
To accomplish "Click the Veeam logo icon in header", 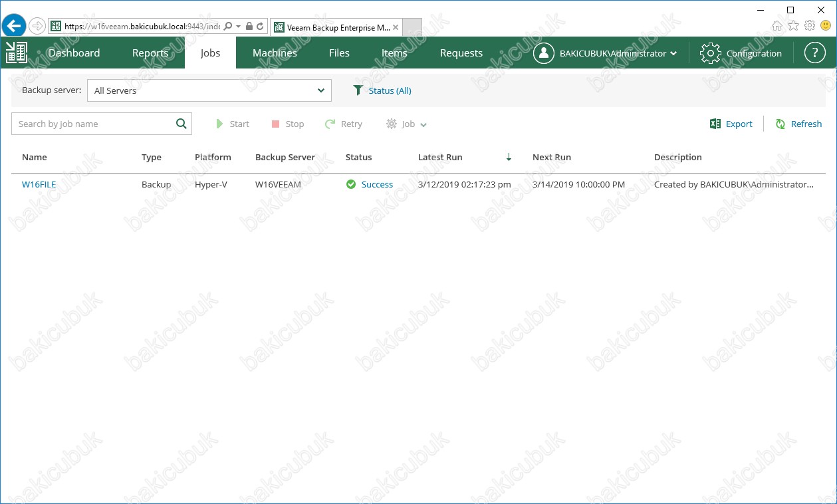I will click(x=16, y=53).
